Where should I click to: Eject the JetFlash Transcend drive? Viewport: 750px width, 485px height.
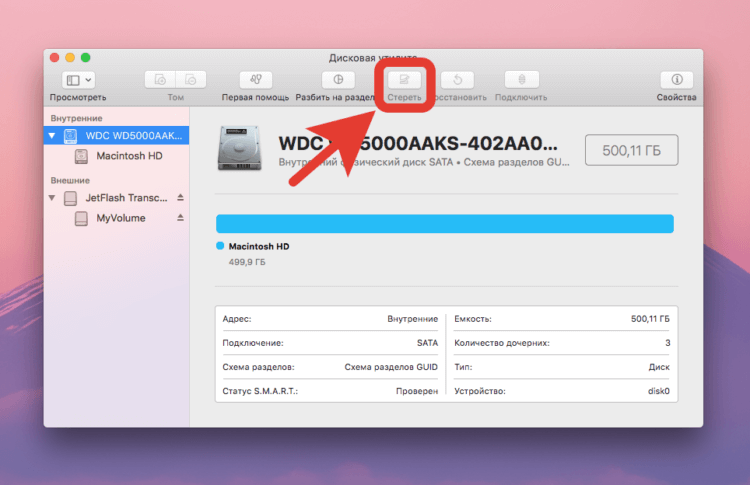180,197
